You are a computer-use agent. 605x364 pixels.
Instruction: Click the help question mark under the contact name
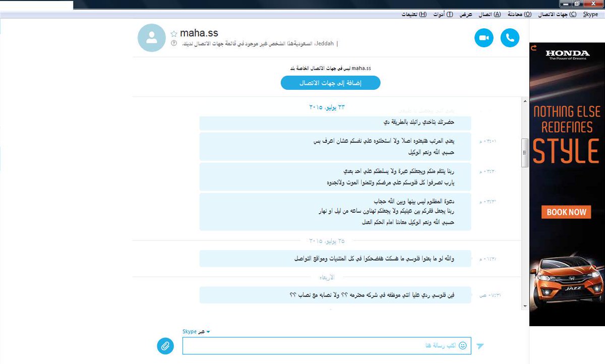[x=174, y=44]
